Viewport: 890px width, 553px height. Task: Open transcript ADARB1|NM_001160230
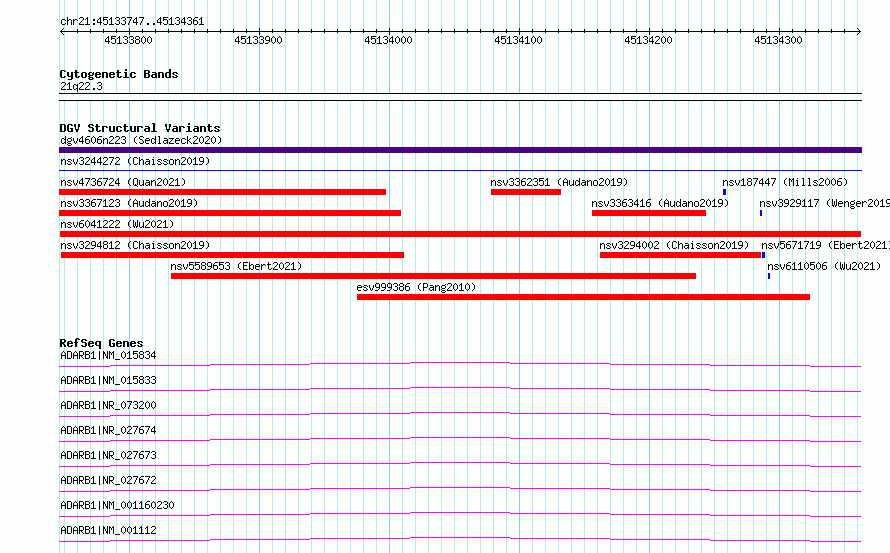117,505
